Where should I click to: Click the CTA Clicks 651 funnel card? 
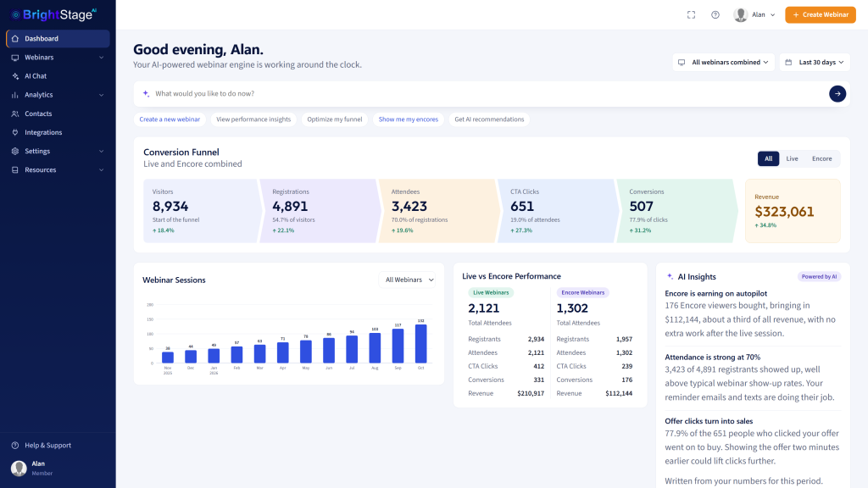click(x=558, y=211)
